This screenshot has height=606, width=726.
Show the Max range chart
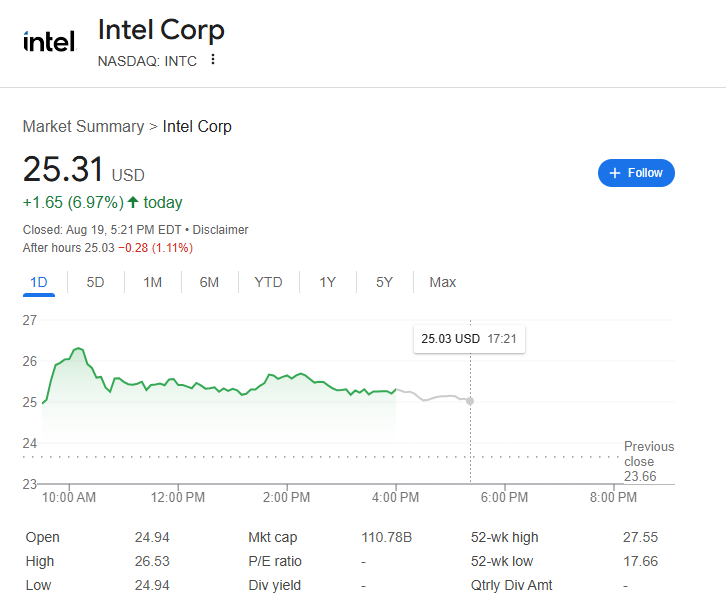pyautogui.click(x=442, y=282)
